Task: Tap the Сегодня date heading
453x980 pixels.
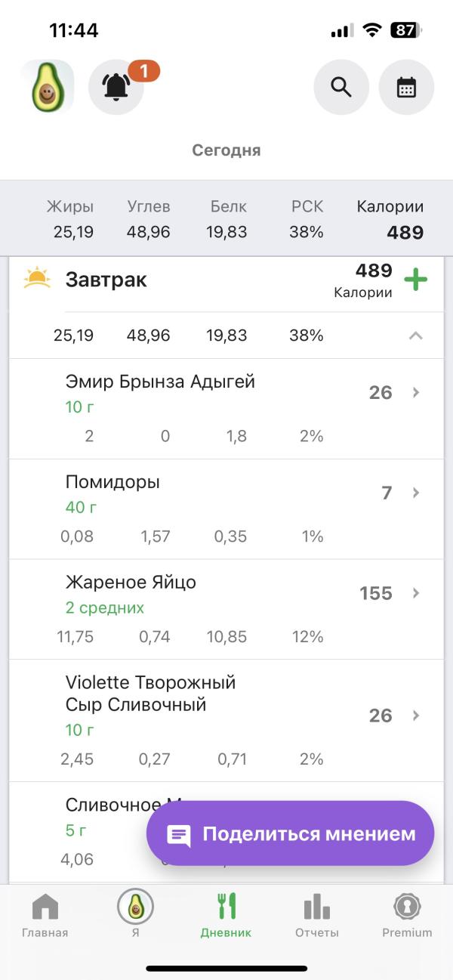Action: tap(226, 150)
